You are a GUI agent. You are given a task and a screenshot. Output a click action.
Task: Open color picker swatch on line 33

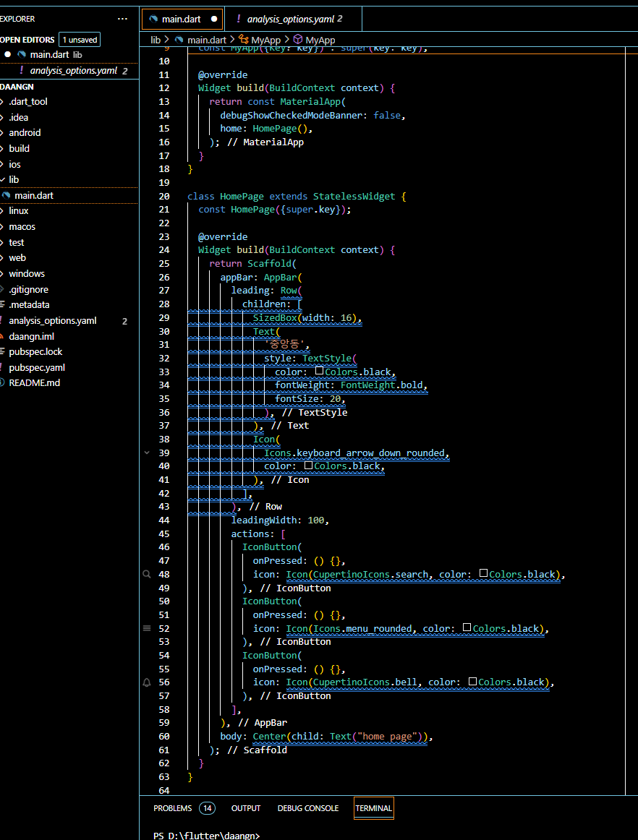click(x=320, y=371)
